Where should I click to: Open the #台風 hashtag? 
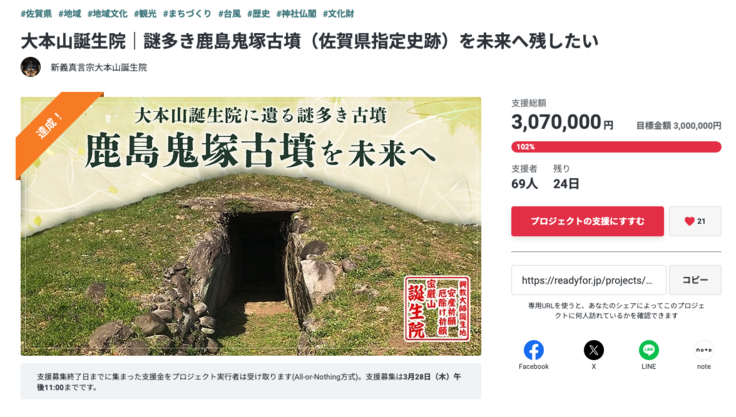(230, 14)
